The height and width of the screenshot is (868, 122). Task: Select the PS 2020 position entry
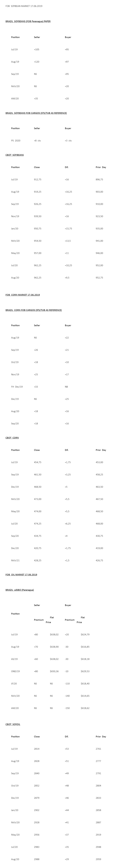tap(16, 141)
